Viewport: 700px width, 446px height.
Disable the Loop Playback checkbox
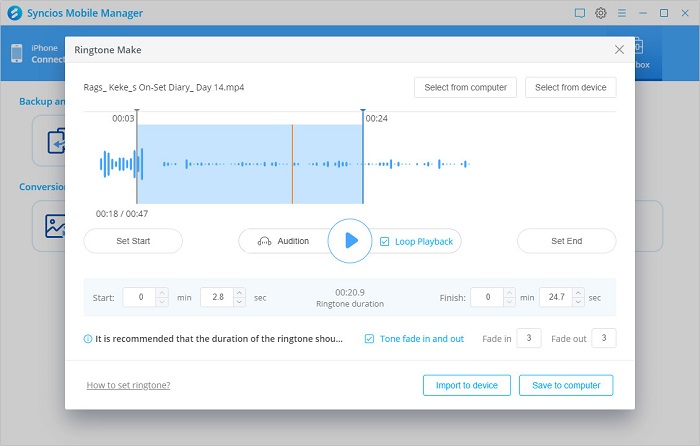point(385,241)
